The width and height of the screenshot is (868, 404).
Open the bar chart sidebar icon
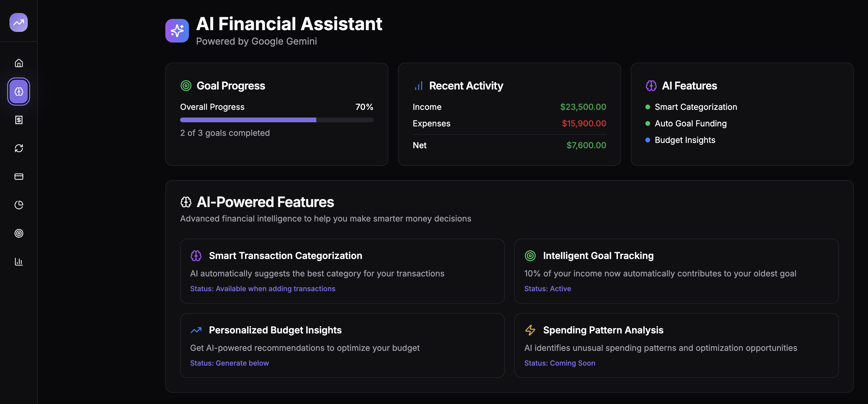pyautogui.click(x=19, y=261)
